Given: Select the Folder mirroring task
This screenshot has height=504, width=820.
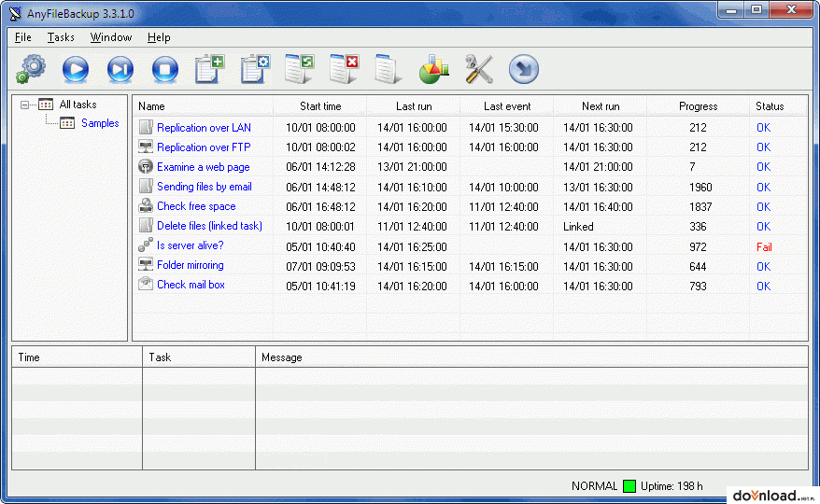Looking at the screenshot, I should [190, 266].
